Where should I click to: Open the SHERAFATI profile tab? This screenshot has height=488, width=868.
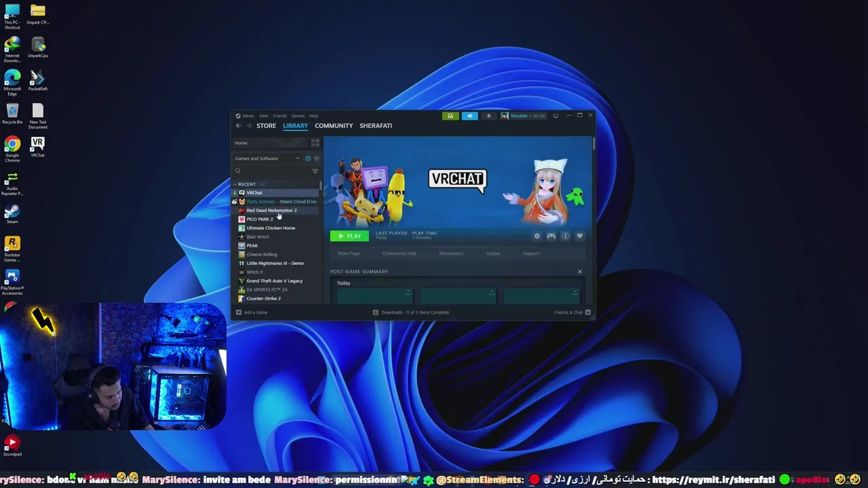pyautogui.click(x=376, y=125)
